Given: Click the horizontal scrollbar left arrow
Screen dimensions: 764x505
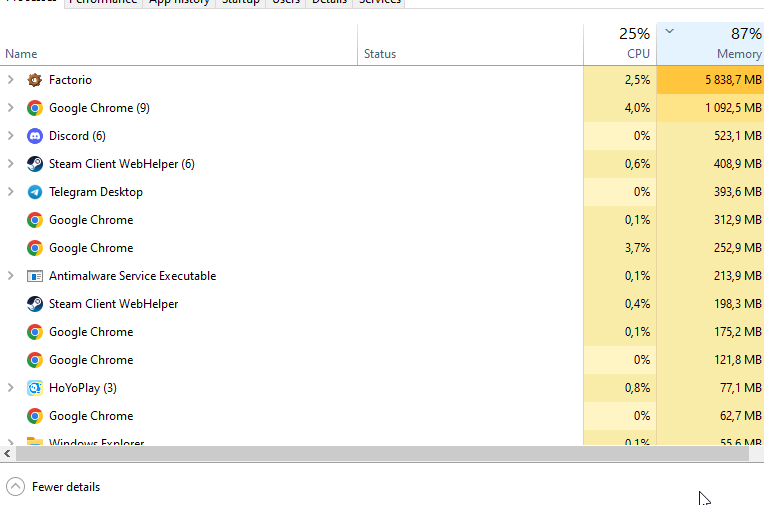Looking at the screenshot, I should [7, 454].
